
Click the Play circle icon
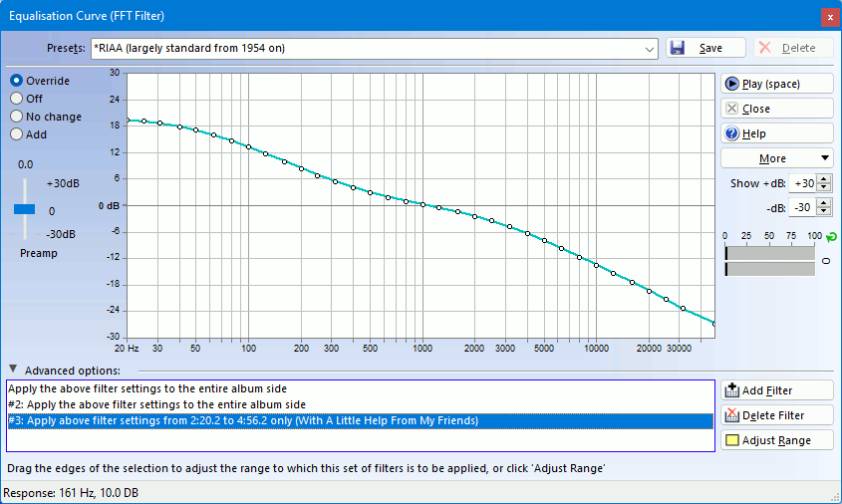[x=731, y=84]
